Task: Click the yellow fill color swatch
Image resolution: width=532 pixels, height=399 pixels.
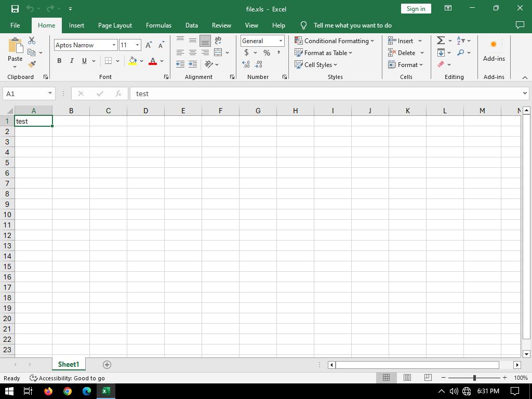Action: pyautogui.click(x=132, y=61)
